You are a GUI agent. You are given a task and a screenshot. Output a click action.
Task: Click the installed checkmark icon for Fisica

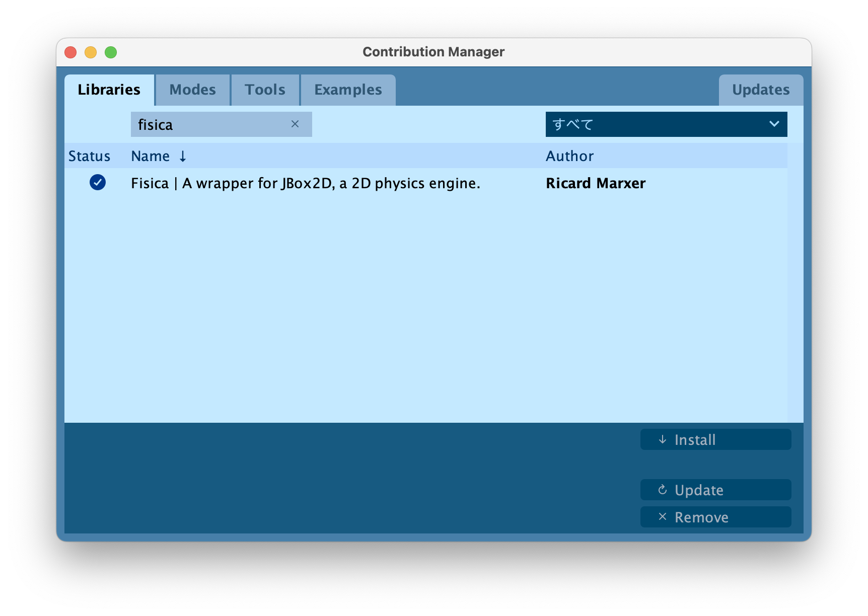(98, 182)
